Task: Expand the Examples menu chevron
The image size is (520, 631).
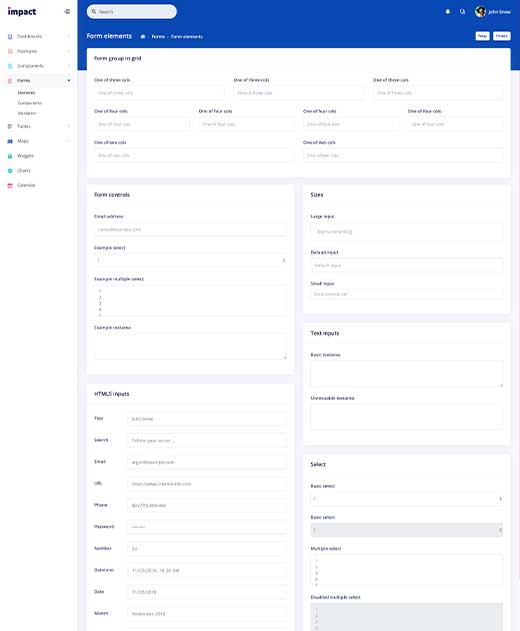Action: pos(69,51)
